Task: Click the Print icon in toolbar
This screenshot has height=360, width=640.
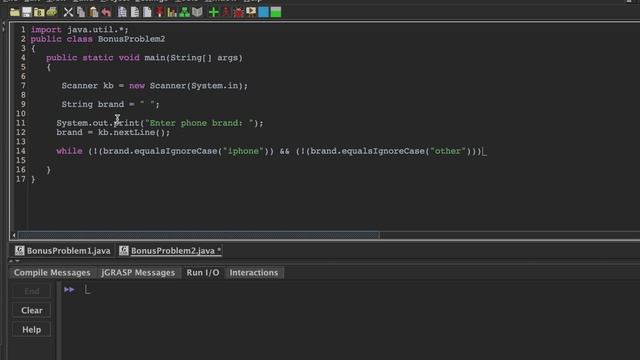Action: (x=52, y=12)
